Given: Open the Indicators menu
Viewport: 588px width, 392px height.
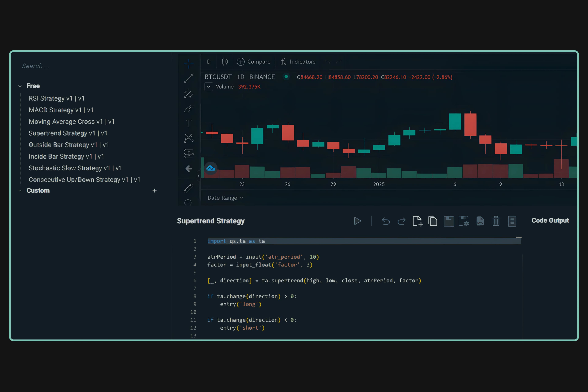Looking at the screenshot, I should point(298,62).
